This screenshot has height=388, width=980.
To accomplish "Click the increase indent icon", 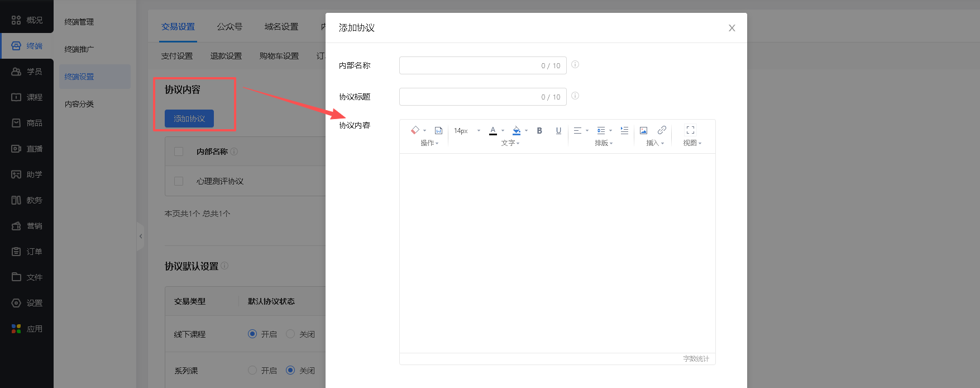I will tap(624, 130).
